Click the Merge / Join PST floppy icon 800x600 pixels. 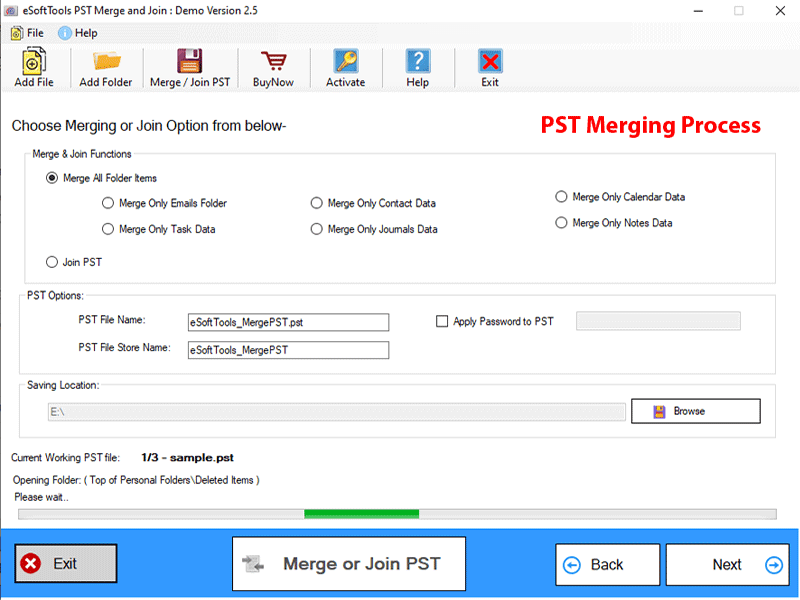(x=190, y=61)
